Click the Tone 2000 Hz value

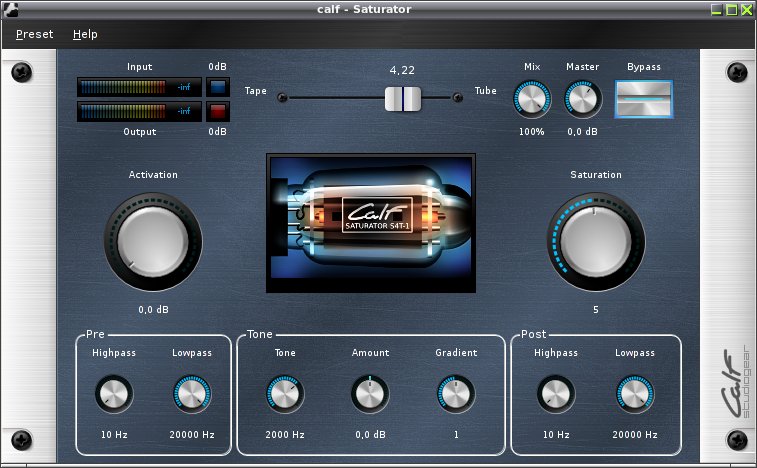285,435
